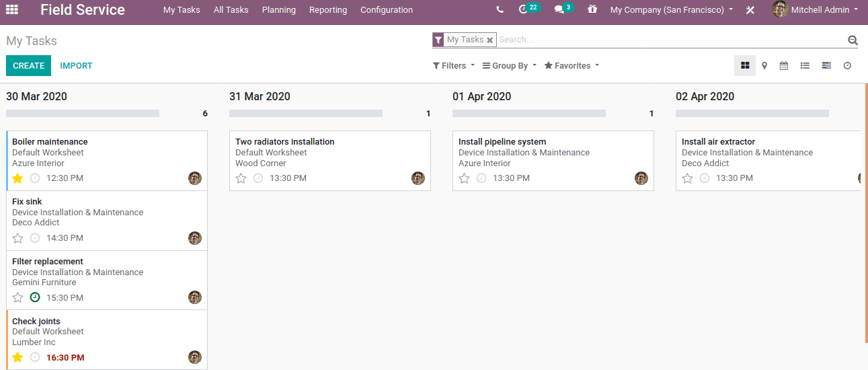Open the All Tasks menu
Viewport: 868px width, 370px height.
231,10
